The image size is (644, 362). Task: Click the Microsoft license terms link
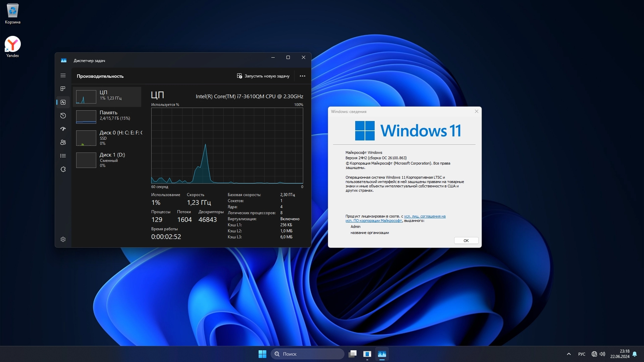click(424, 217)
